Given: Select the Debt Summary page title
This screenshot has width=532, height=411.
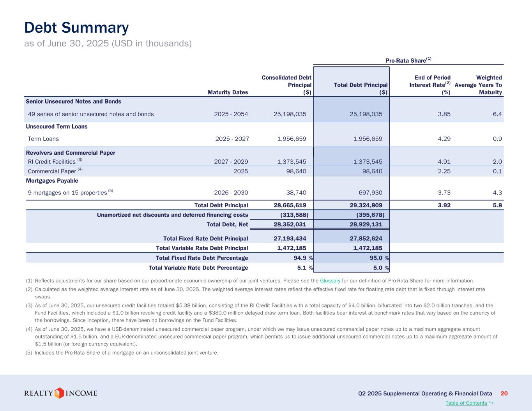Looking at the screenshot, I should pyautogui.click(x=76, y=28).
